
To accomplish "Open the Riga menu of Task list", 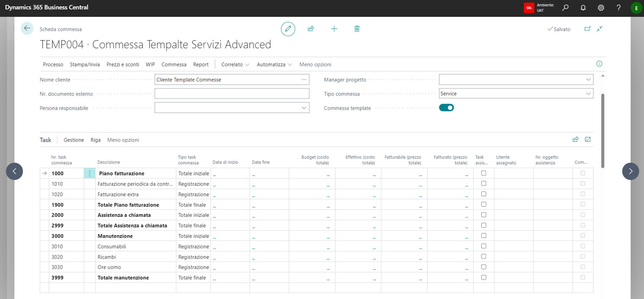I will coord(96,140).
